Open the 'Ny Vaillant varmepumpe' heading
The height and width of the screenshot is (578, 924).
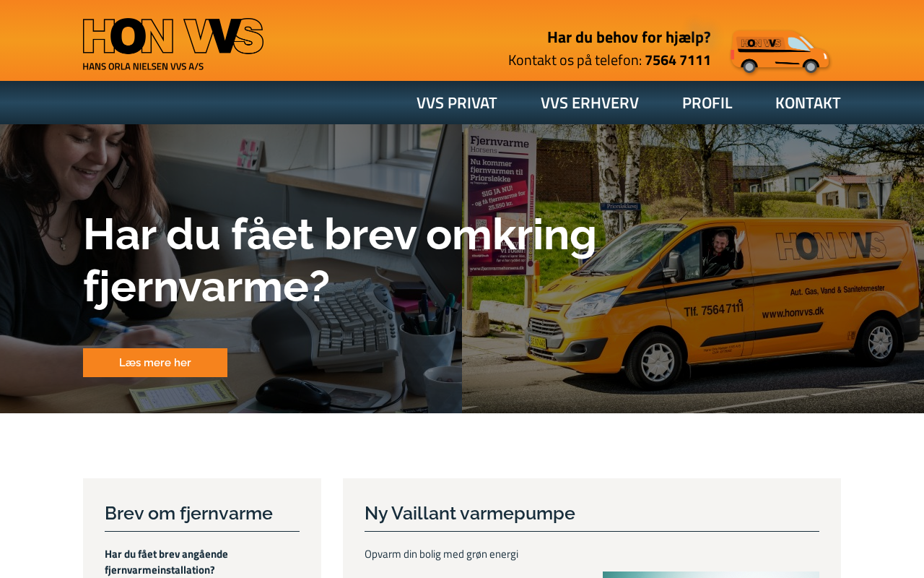point(470,513)
